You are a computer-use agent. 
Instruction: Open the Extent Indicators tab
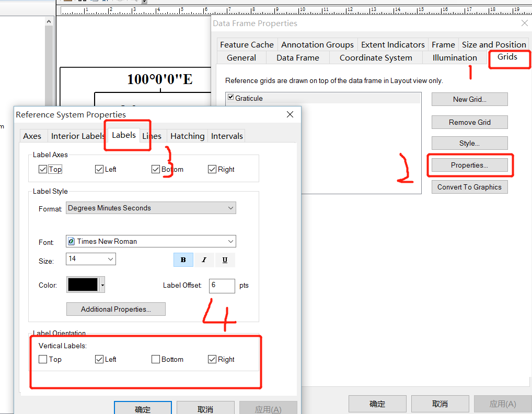(392, 45)
